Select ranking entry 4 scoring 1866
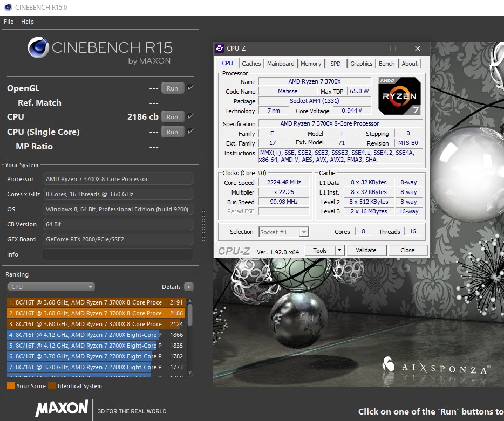504x421 pixels. [x=96, y=335]
